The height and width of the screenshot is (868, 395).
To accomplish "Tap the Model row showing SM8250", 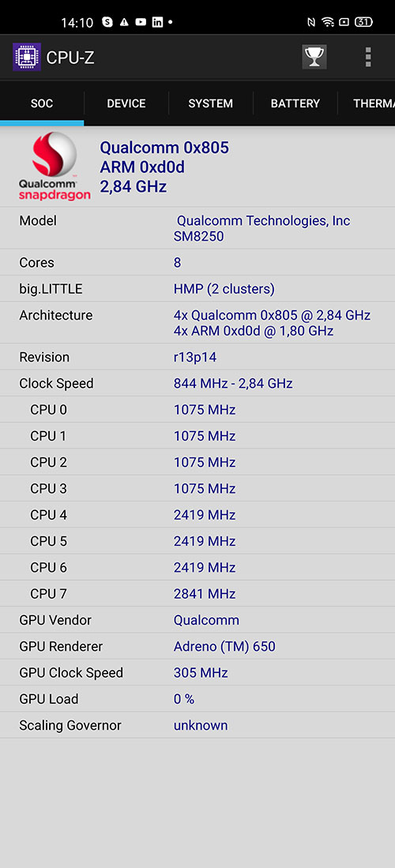I will (x=197, y=229).
